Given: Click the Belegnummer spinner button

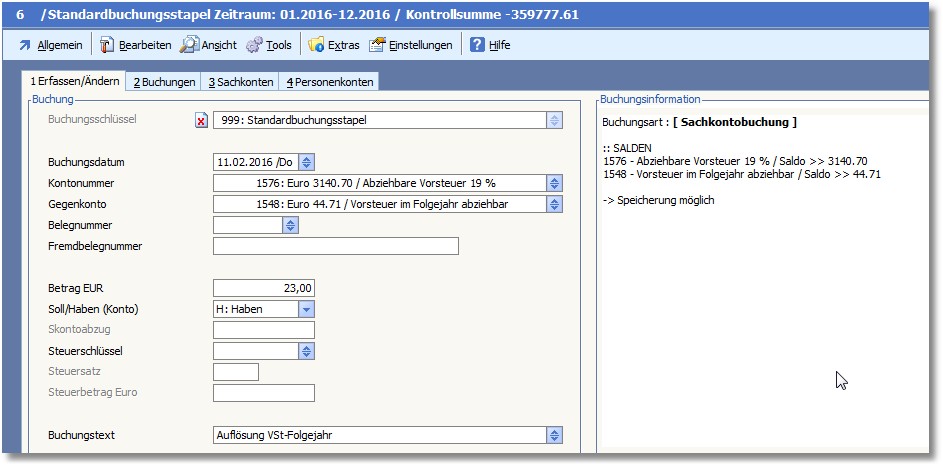Looking at the screenshot, I should point(290,226).
